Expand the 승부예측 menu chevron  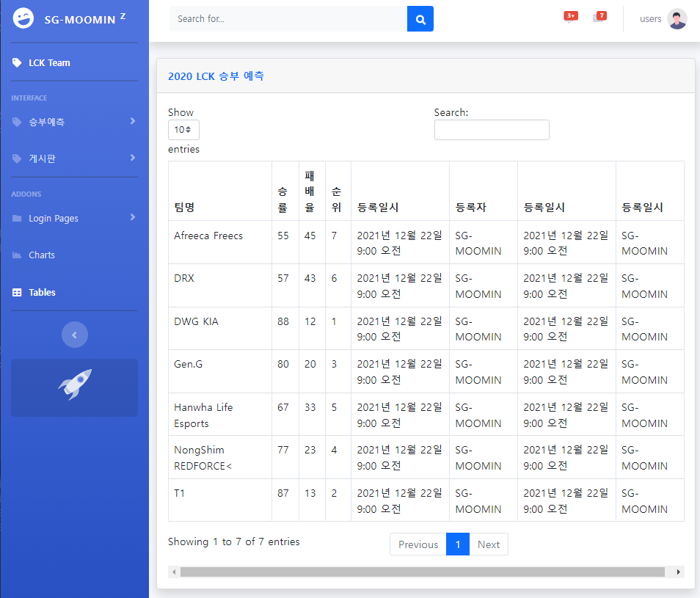[133, 121]
